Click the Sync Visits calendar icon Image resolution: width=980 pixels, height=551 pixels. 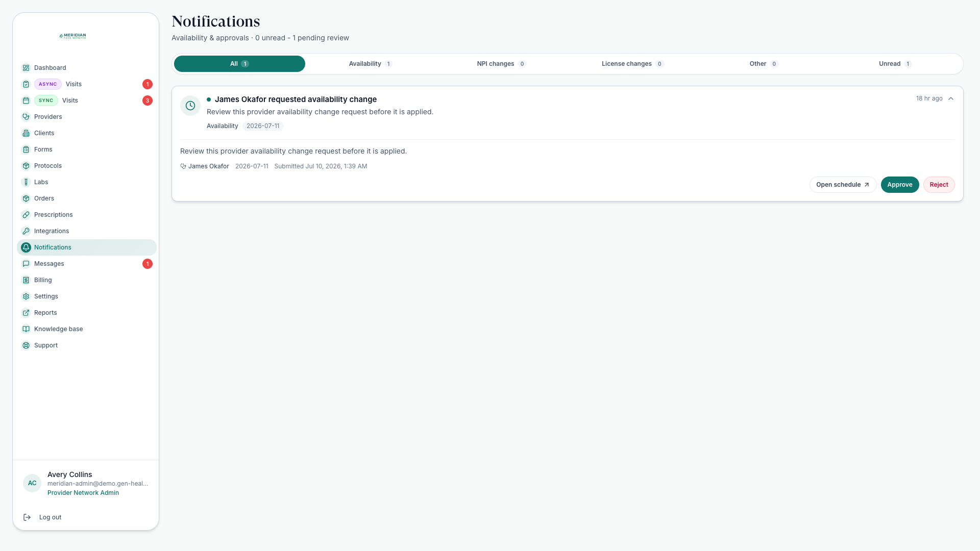(x=26, y=101)
